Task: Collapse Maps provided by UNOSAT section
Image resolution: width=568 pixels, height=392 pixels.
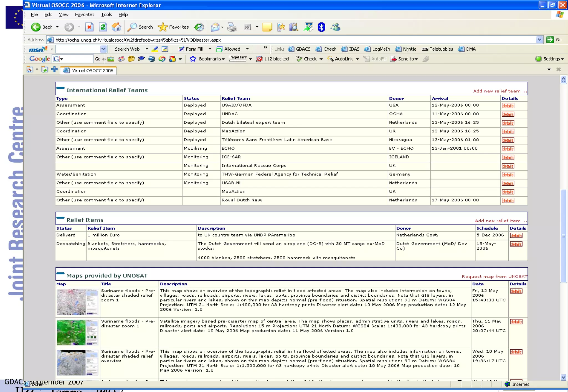Action: (60, 273)
